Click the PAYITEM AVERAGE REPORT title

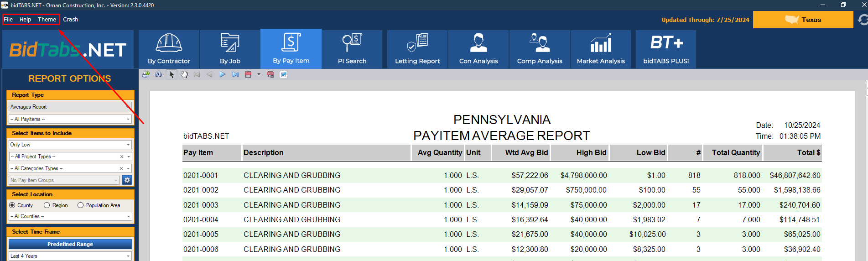(x=501, y=136)
